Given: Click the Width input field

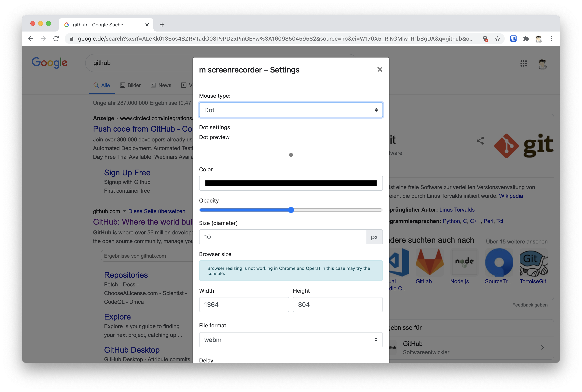Looking at the screenshot, I should [x=244, y=305].
